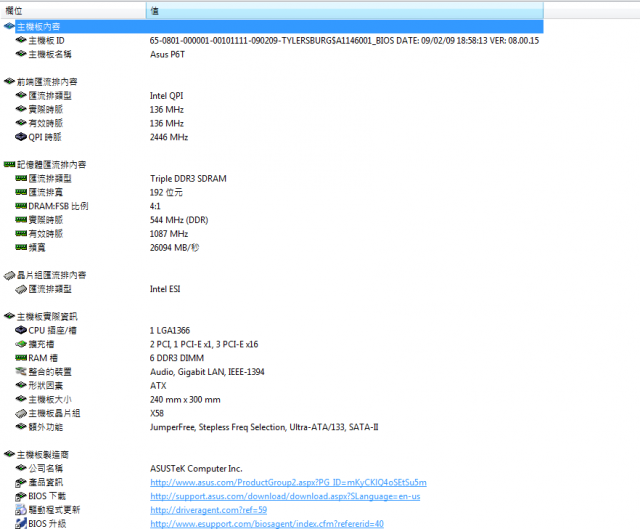Select the ASUSTeK Computer Inc. value
This screenshot has height=529, width=640.
click(x=196, y=469)
